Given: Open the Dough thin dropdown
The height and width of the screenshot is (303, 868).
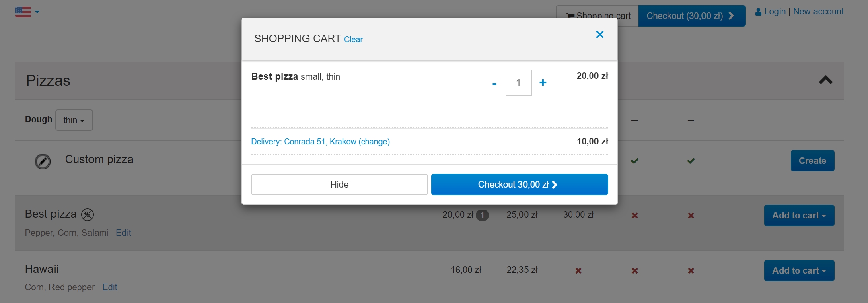Looking at the screenshot, I should (74, 120).
